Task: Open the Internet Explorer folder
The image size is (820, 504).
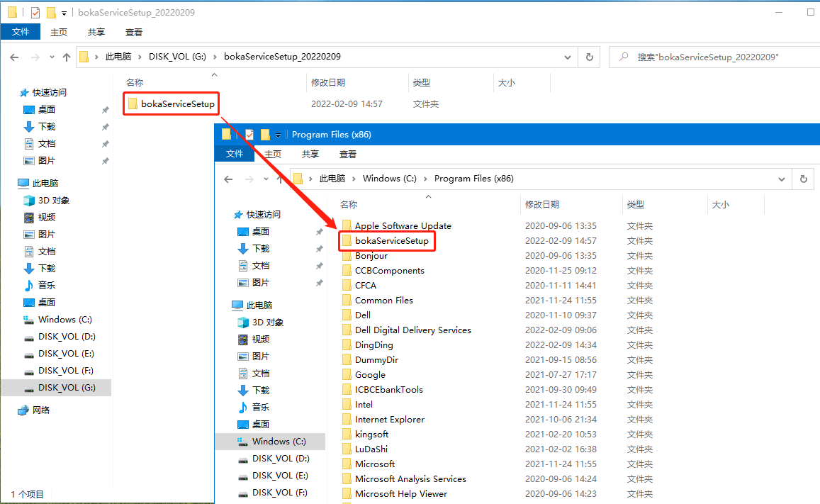Action: [389, 419]
